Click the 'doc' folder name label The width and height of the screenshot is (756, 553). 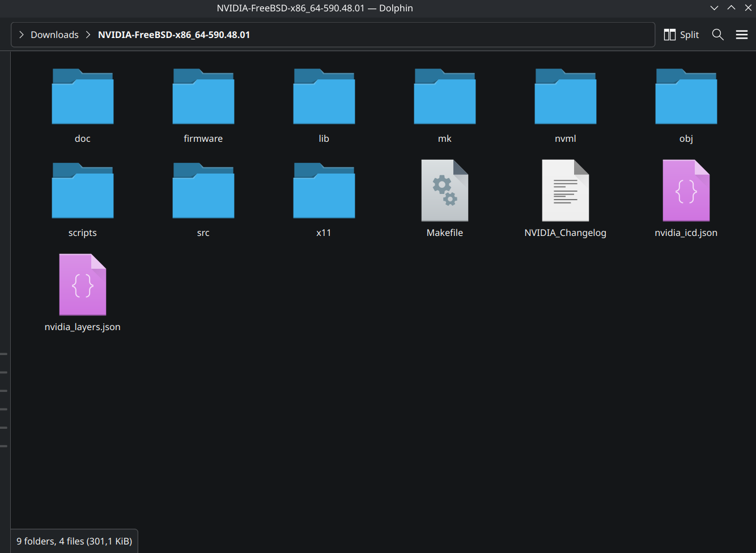[83, 138]
